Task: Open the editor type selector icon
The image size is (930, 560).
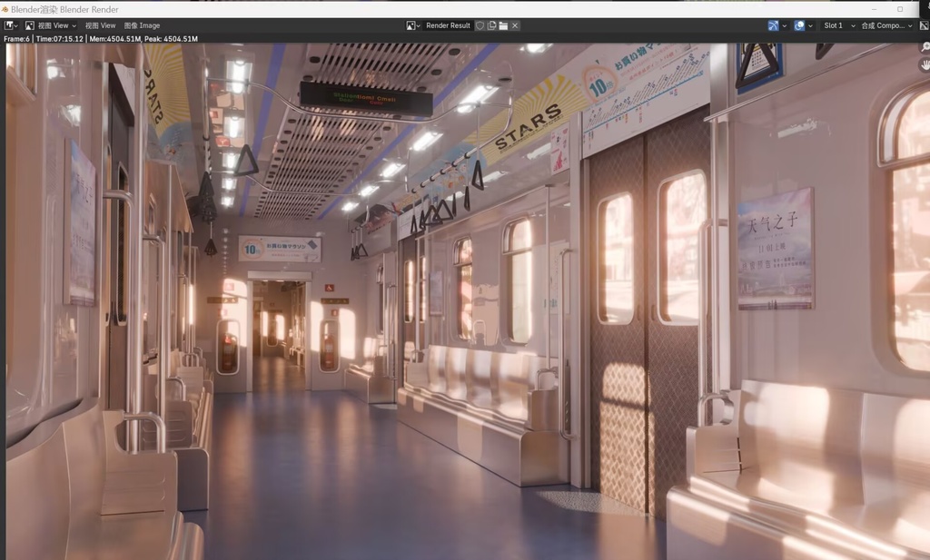Action: coord(11,25)
